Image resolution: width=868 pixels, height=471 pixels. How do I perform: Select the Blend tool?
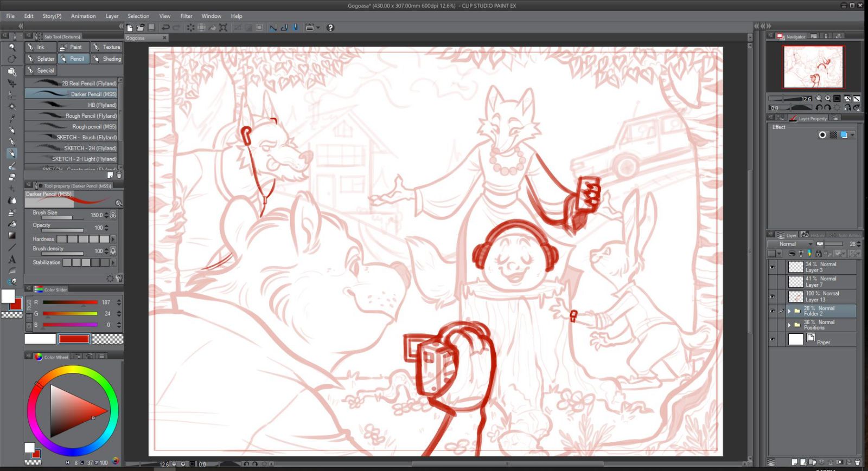point(11,200)
